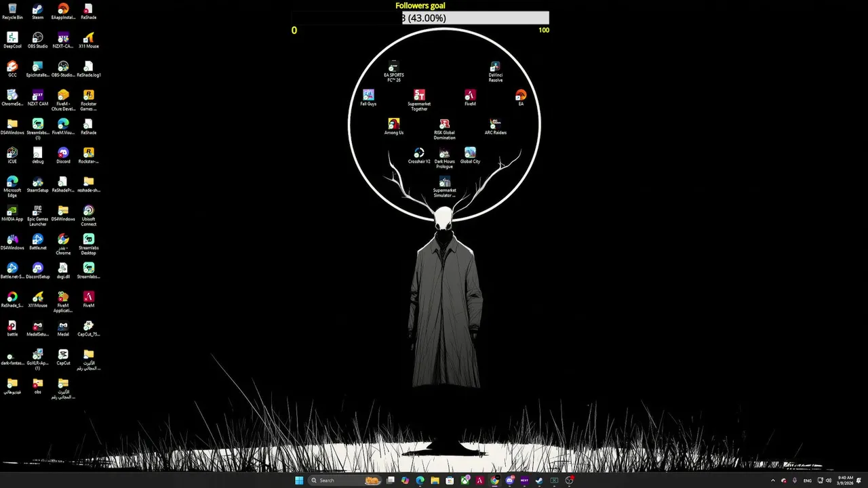Select the ChromeSetup installer icon
Viewport: 868px width, 488px height.
pyautogui.click(x=12, y=98)
